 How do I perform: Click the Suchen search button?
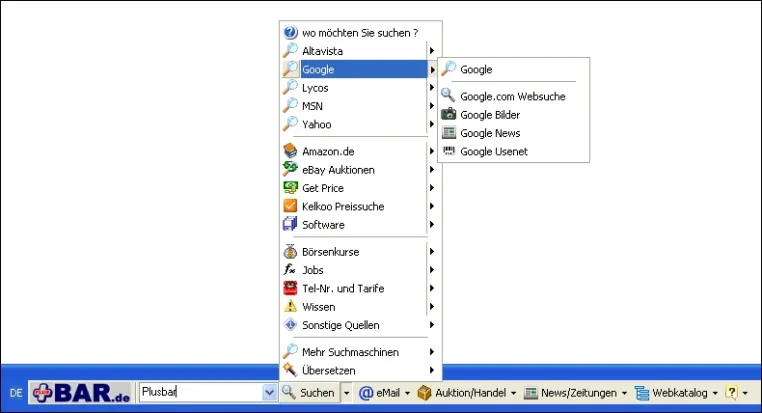click(x=309, y=393)
